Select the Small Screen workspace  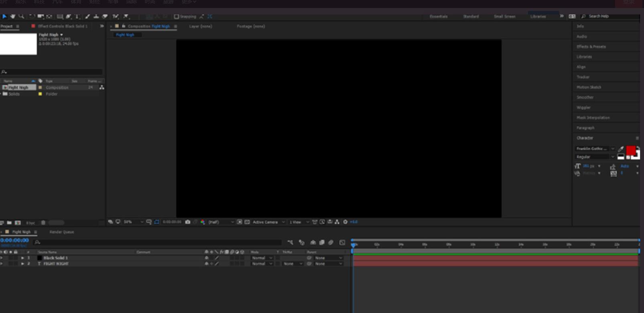pyautogui.click(x=505, y=16)
